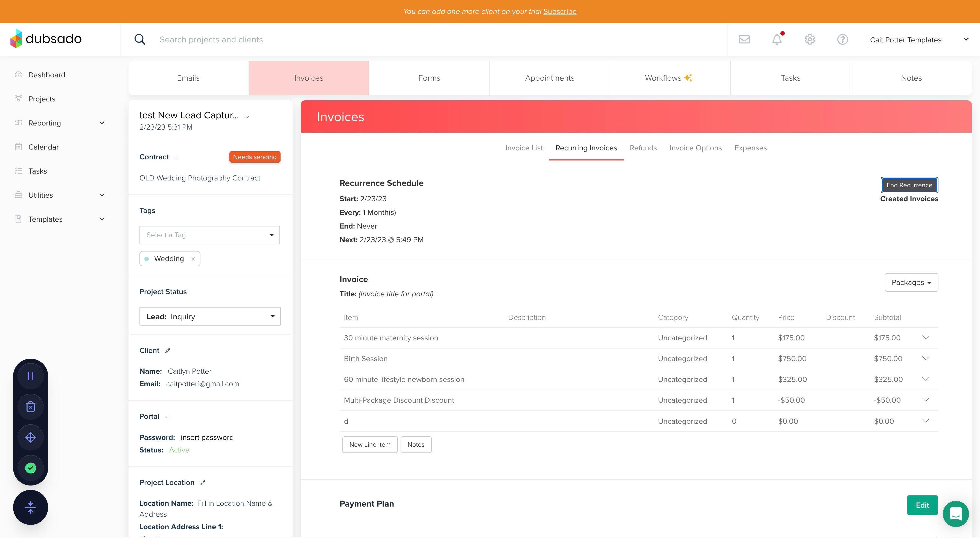Click the help question mark icon
Screen dimensions: 980x538
click(x=842, y=39)
